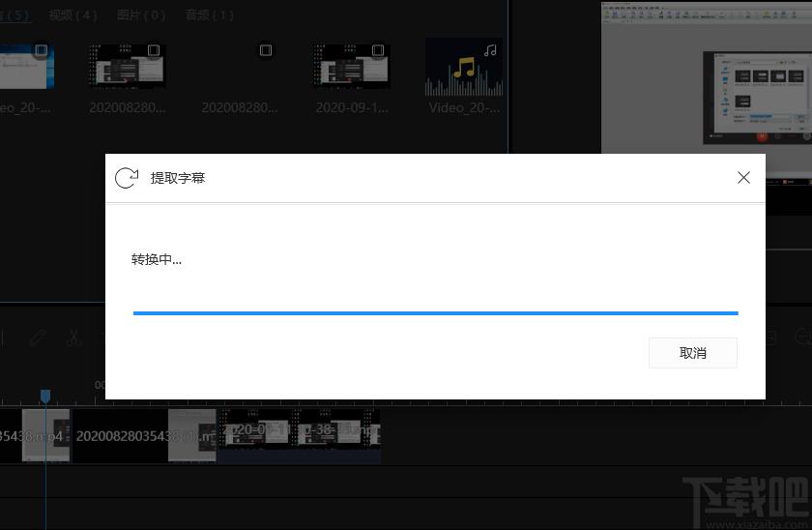Click the blue playhead marker on the timeline

point(44,396)
